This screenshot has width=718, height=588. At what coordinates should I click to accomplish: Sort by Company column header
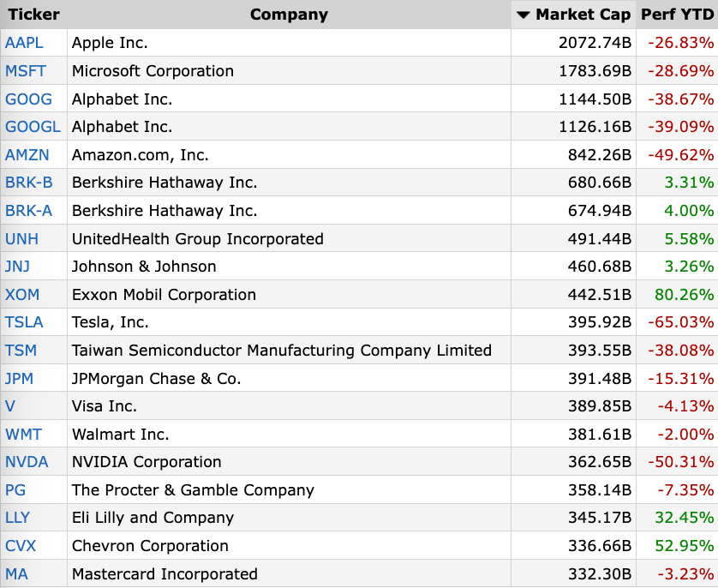point(289,15)
